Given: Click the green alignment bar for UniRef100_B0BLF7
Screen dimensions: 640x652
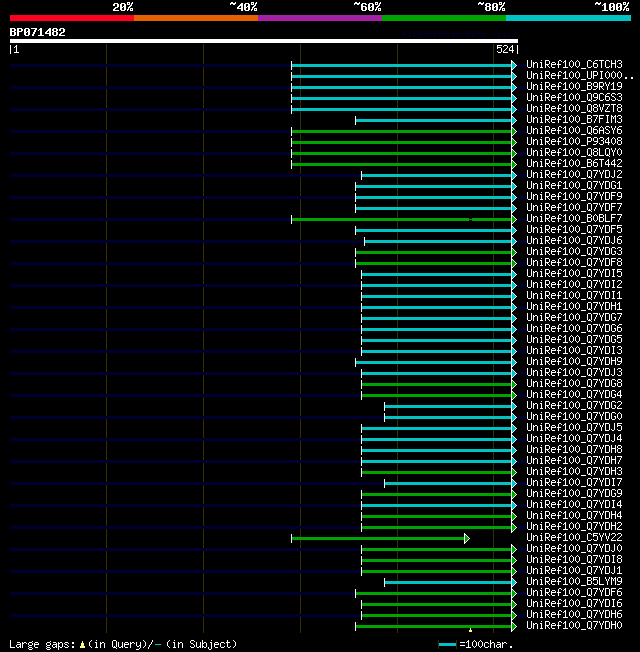Looking at the screenshot, I should pos(401,220).
